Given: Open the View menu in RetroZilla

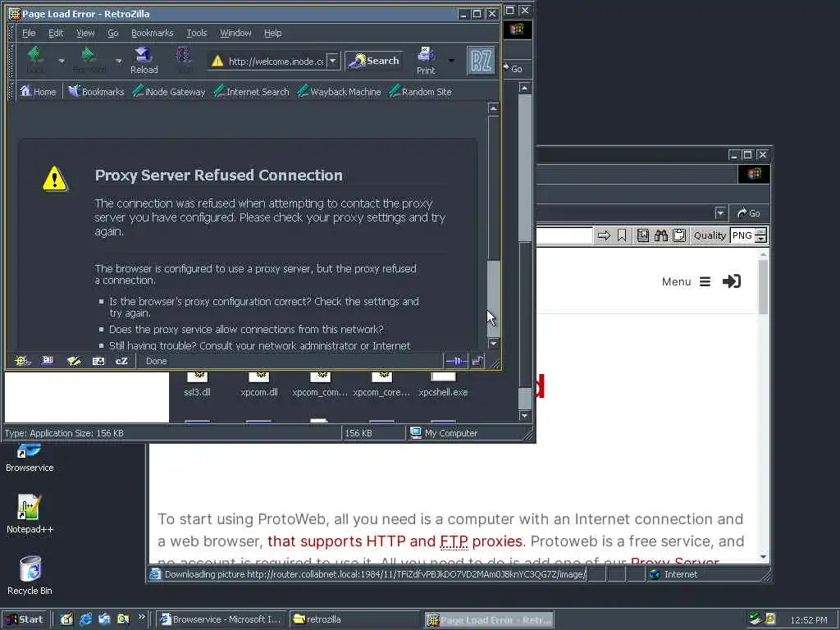Looking at the screenshot, I should click(x=85, y=33).
